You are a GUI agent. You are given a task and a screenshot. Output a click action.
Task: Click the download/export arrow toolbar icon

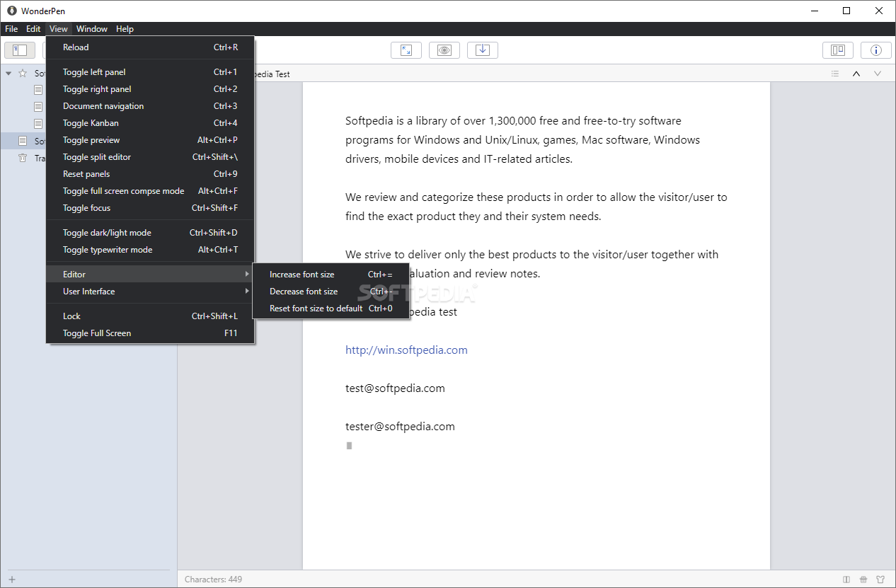pyautogui.click(x=483, y=50)
